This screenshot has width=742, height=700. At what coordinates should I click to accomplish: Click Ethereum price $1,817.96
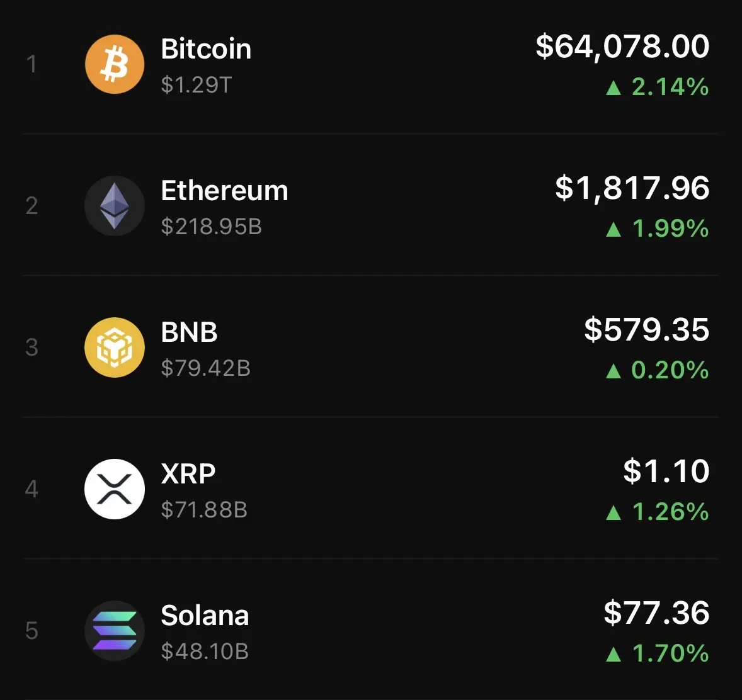coord(632,188)
